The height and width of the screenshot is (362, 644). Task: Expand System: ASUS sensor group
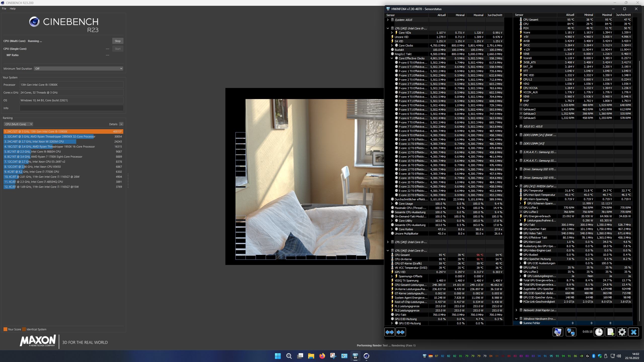[x=388, y=20]
